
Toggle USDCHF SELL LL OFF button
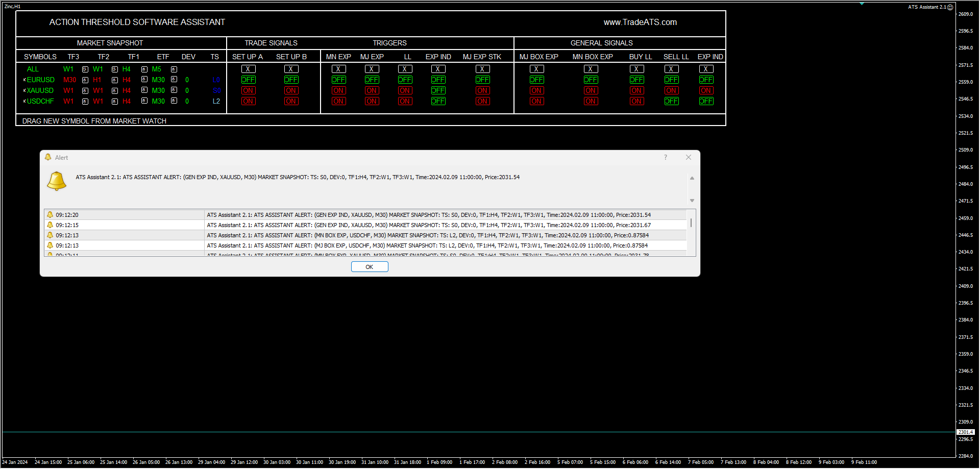pyautogui.click(x=672, y=102)
